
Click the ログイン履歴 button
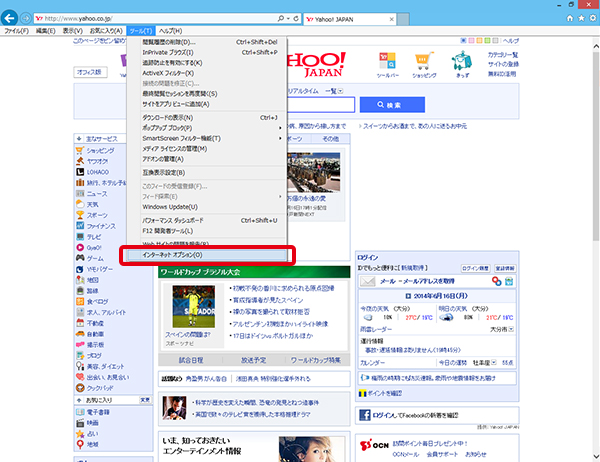[475, 268]
